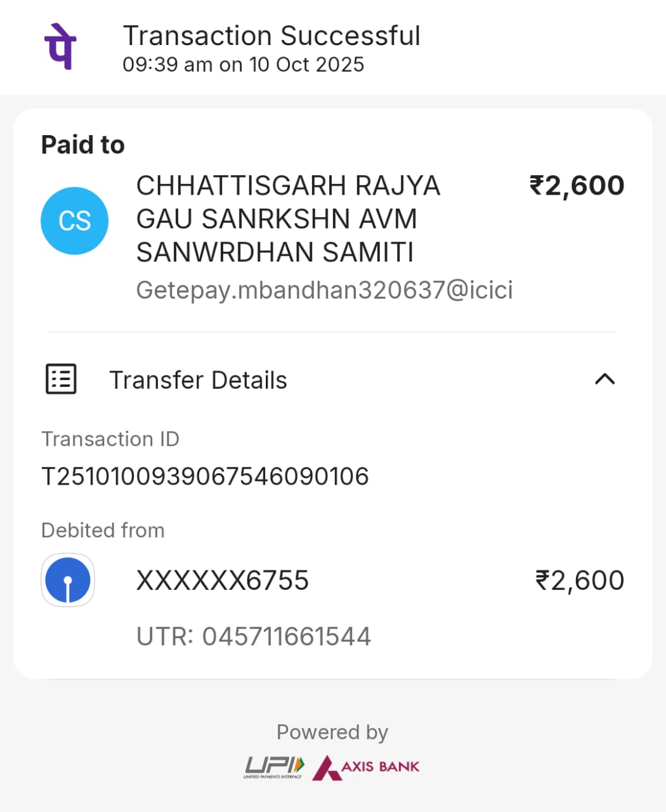Collapse Transfer Details using the chevron

point(604,379)
